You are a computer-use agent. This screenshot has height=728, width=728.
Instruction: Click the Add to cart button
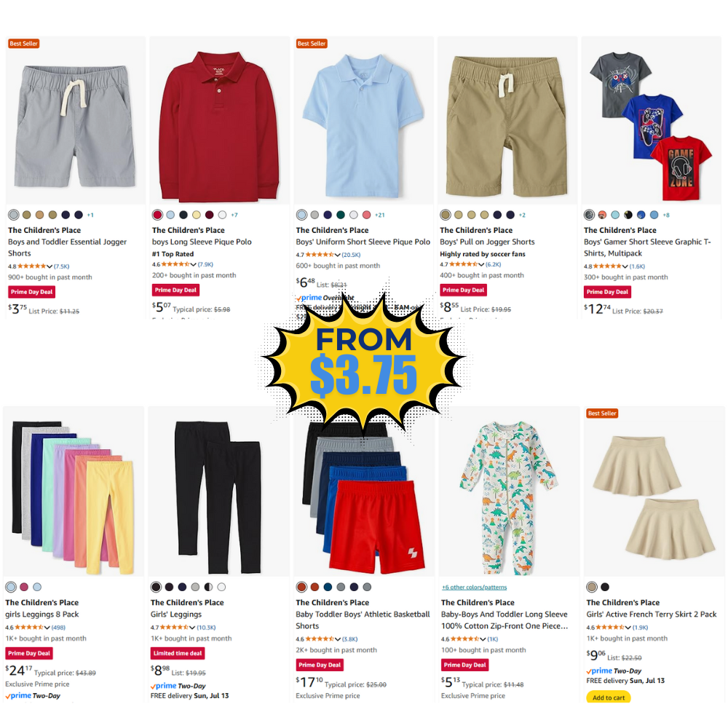point(609,697)
